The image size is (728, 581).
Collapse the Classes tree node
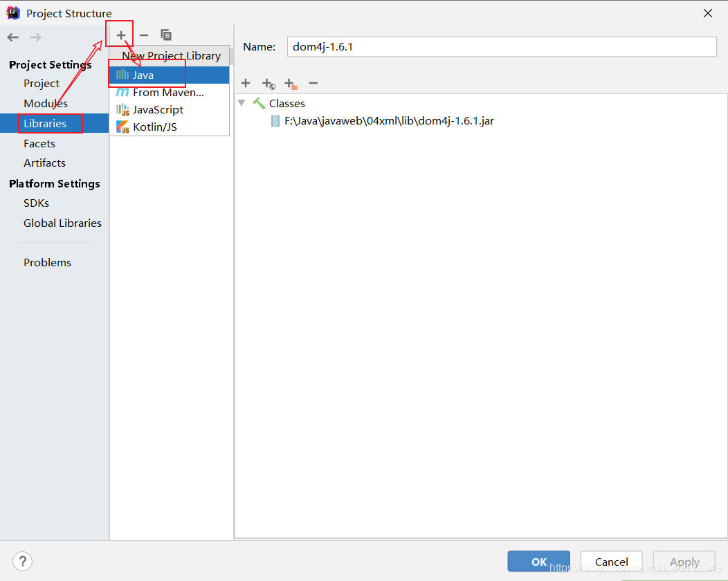242,103
